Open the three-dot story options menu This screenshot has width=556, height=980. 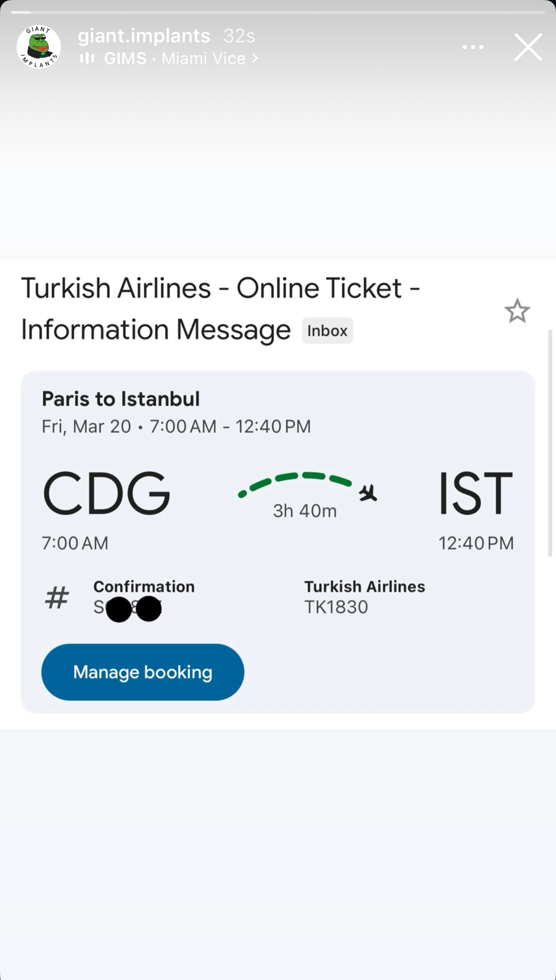click(x=473, y=47)
